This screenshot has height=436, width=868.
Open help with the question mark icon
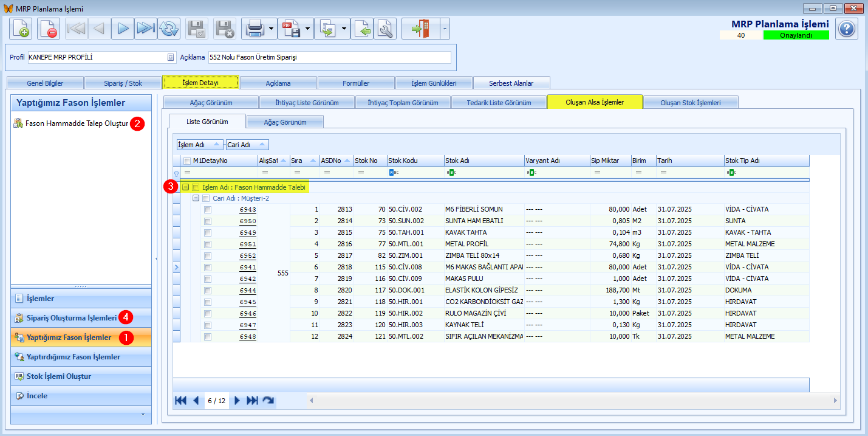[x=847, y=29]
